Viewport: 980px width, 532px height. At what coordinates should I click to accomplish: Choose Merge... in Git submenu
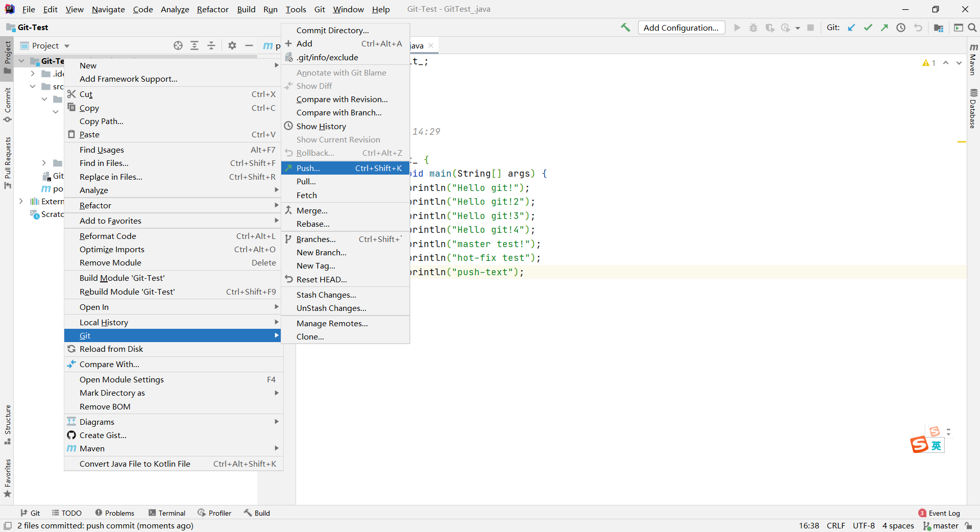[346, 210]
